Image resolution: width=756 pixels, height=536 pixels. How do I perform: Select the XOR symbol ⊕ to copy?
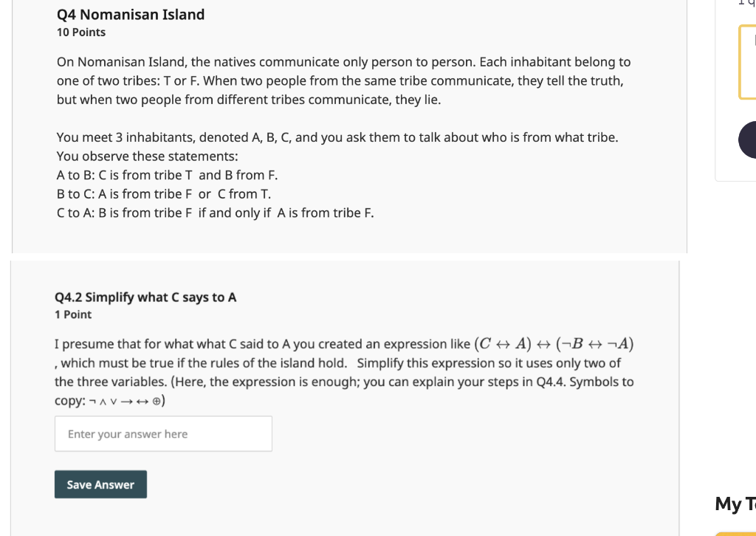[x=157, y=401]
